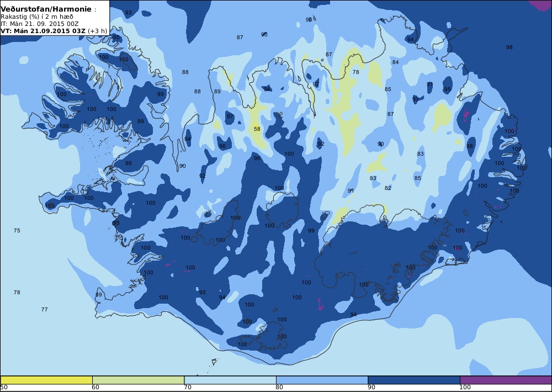This screenshot has width=552, height=392.
Task: Click the medium blue 80–90 legend band
Action: coord(322,380)
